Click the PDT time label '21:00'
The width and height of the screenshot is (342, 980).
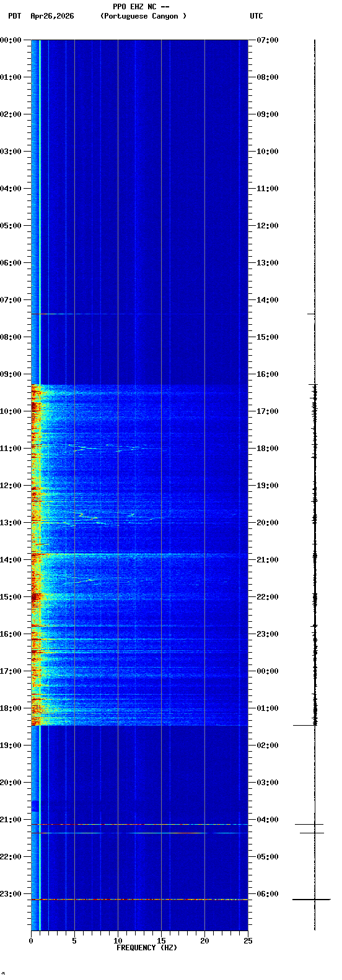pyautogui.click(x=11, y=820)
